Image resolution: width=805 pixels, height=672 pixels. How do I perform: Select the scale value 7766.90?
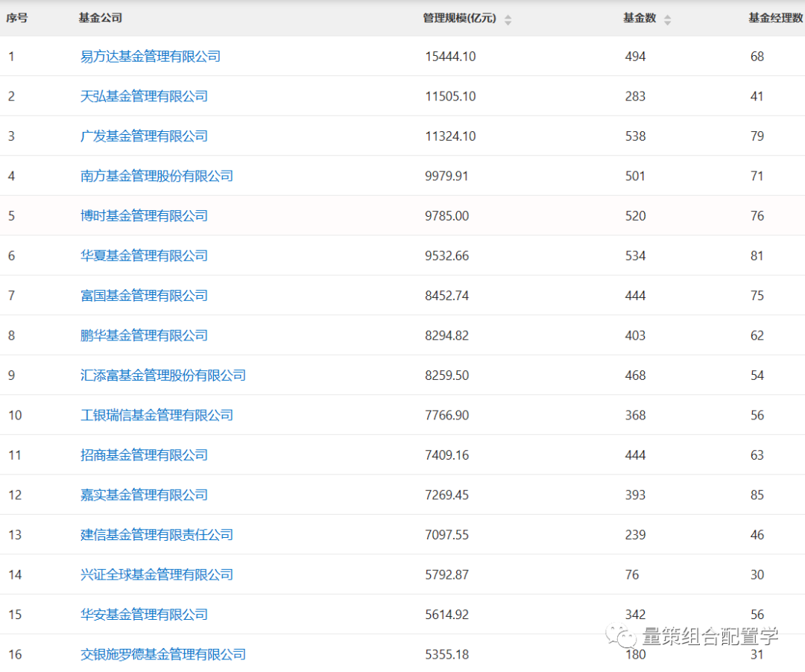coord(446,416)
